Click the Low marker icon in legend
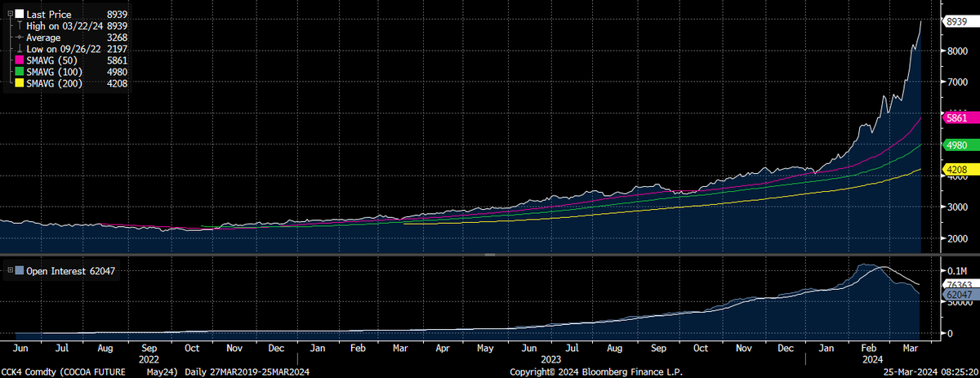Viewport: 980px width, 378px height. click(x=20, y=49)
